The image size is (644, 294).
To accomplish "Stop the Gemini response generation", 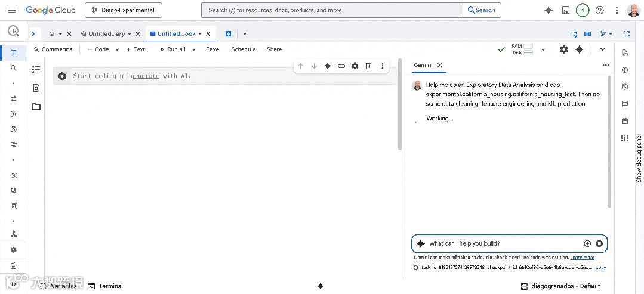I will 599,243.
